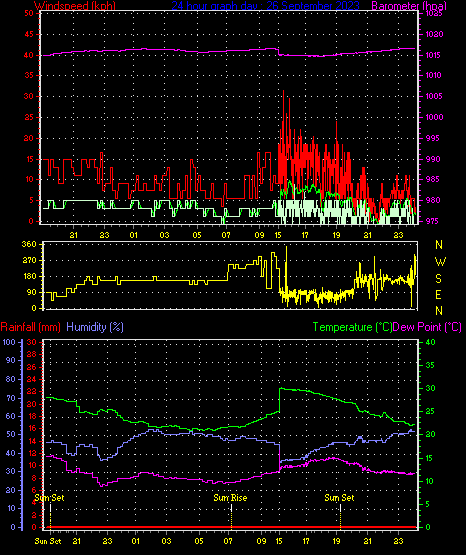Click the 'Temperature (°C)' legend label
This screenshot has height=555, width=466.
click(x=352, y=327)
